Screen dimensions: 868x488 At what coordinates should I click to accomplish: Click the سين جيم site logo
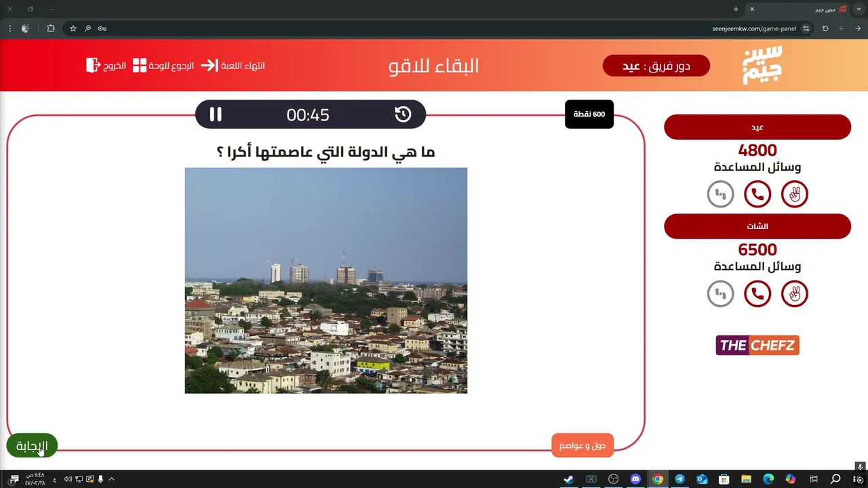tap(763, 65)
